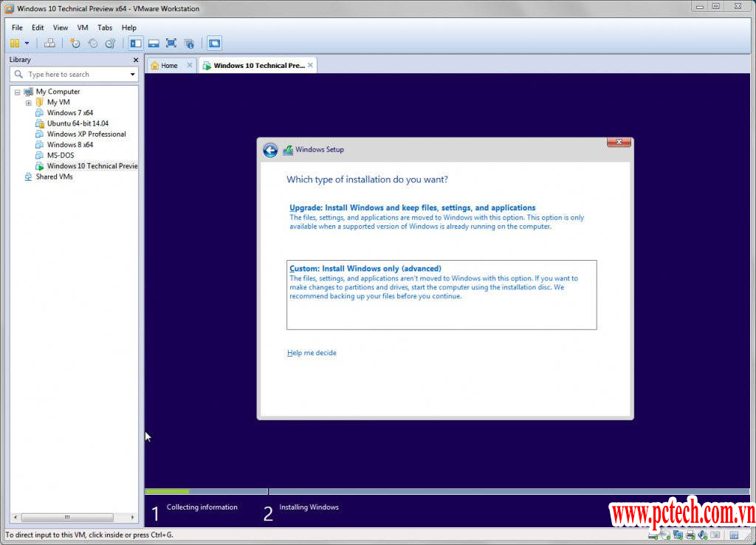Enter full screen mode from the toolbar
Screen dimensions: 756x545
[x=171, y=44]
